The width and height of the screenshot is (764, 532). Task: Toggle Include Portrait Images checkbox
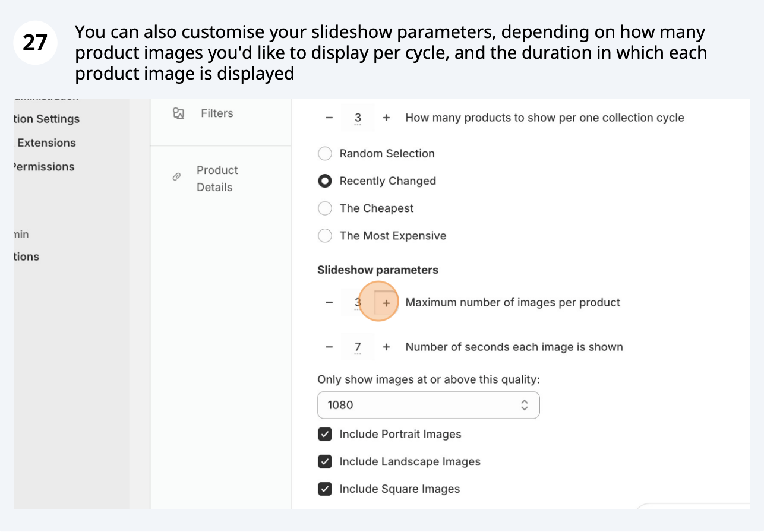(325, 435)
